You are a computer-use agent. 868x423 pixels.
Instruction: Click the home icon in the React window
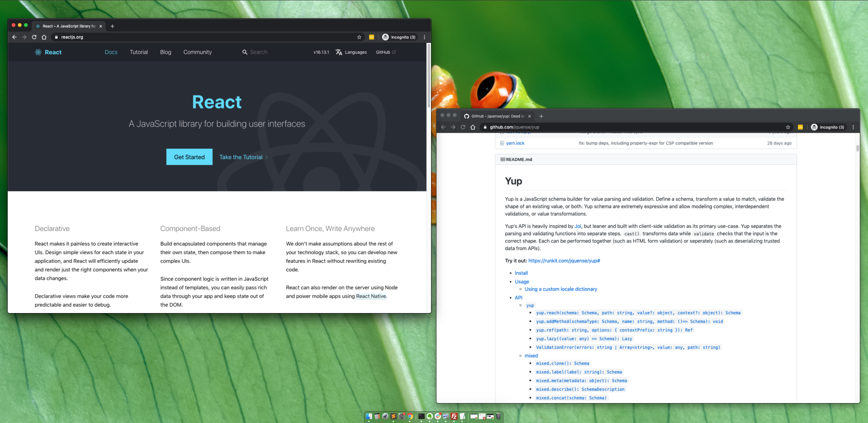coord(44,37)
